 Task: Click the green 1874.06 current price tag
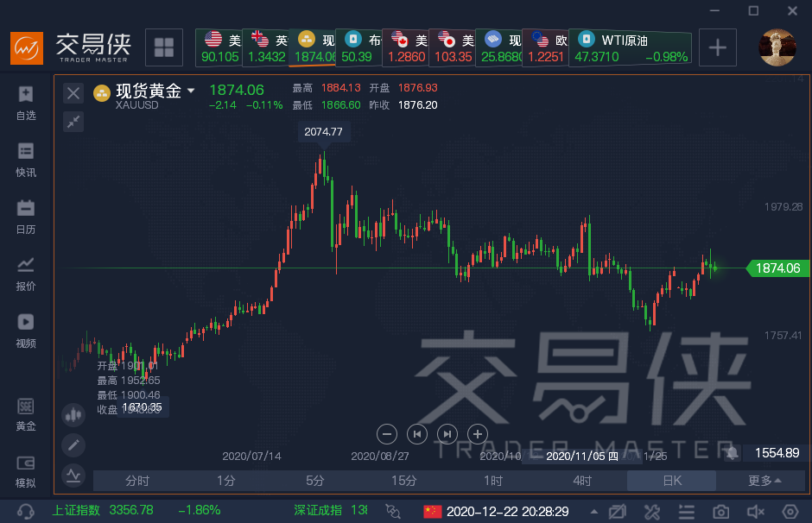click(x=777, y=268)
